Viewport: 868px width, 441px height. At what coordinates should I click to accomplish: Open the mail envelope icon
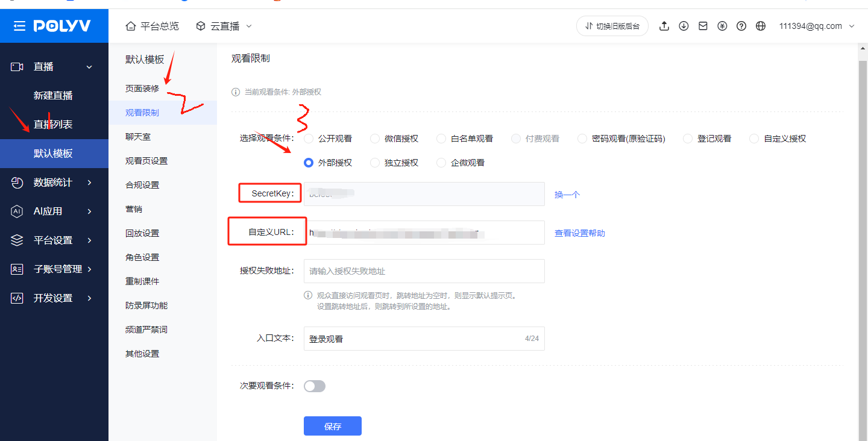[703, 26]
